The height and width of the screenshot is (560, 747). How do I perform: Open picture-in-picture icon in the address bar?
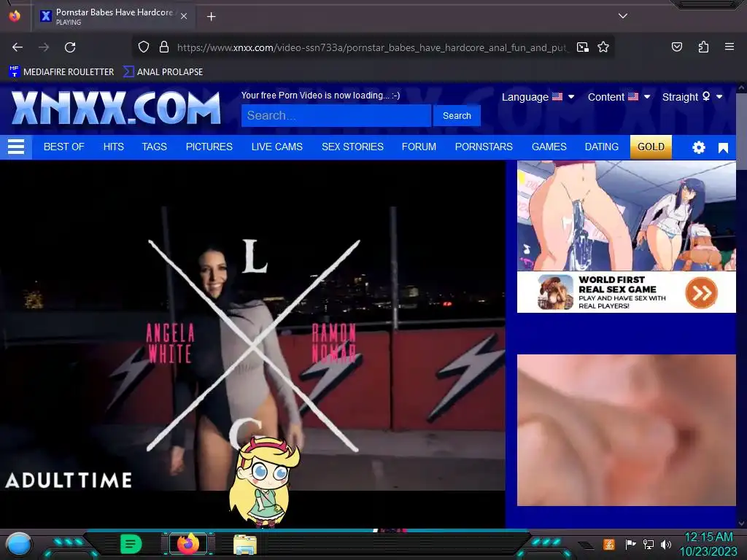click(583, 47)
